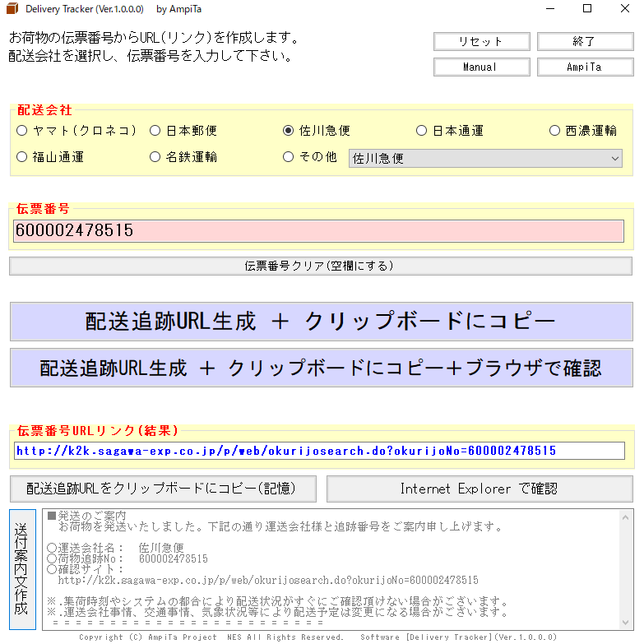644x644 pixels.
Task: Click the 終了 button to exit
Action: tap(586, 41)
